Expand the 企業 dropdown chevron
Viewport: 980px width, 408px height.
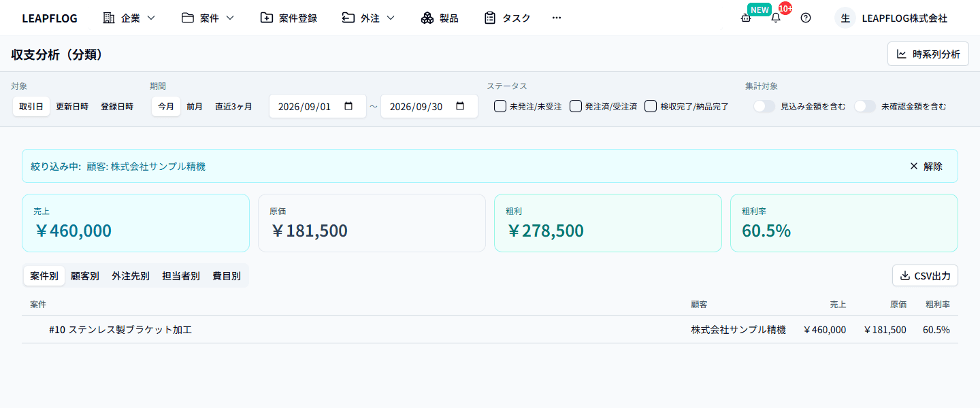(151, 18)
